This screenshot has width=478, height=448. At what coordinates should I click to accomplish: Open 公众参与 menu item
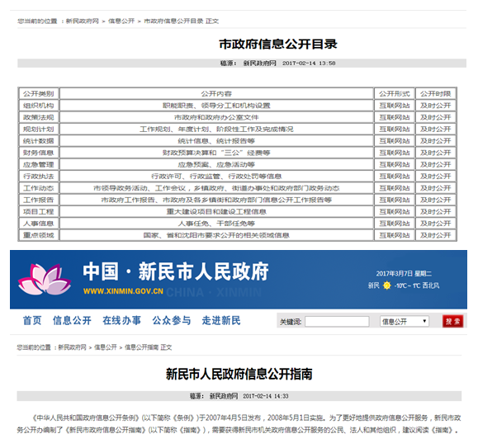(172, 320)
